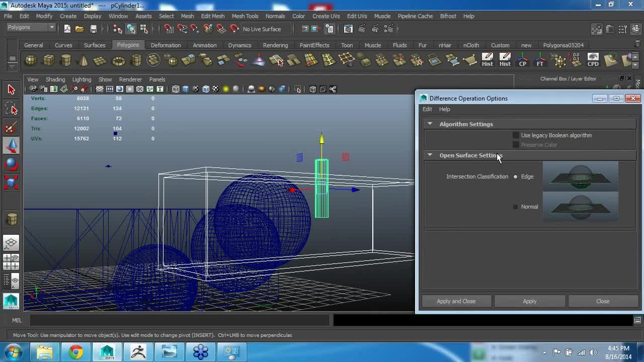Open the Mesh menu

point(187,16)
